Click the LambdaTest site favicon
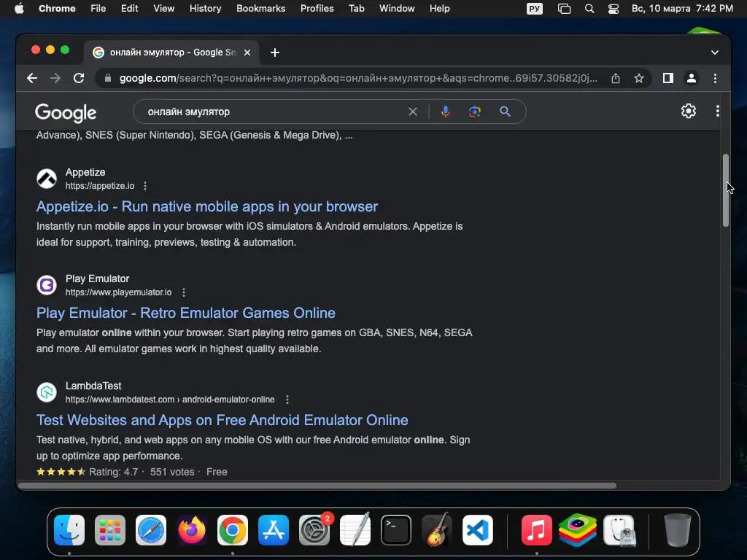 (x=47, y=392)
